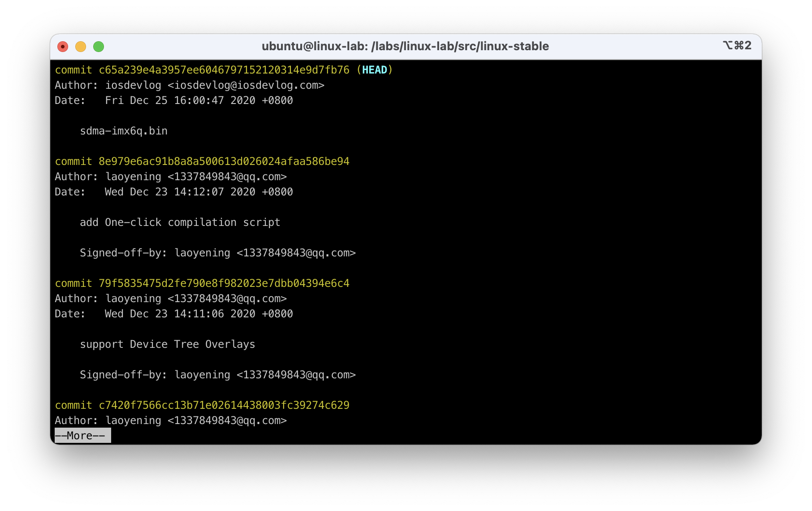Click the red close window button
The width and height of the screenshot is (812, 511).
(63, 47)
